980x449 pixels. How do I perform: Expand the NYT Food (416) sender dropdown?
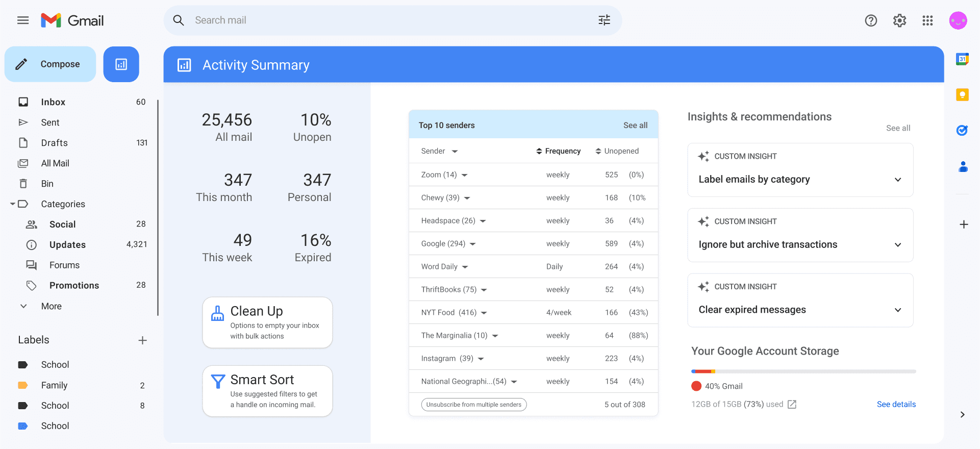[x=484, y=313]
